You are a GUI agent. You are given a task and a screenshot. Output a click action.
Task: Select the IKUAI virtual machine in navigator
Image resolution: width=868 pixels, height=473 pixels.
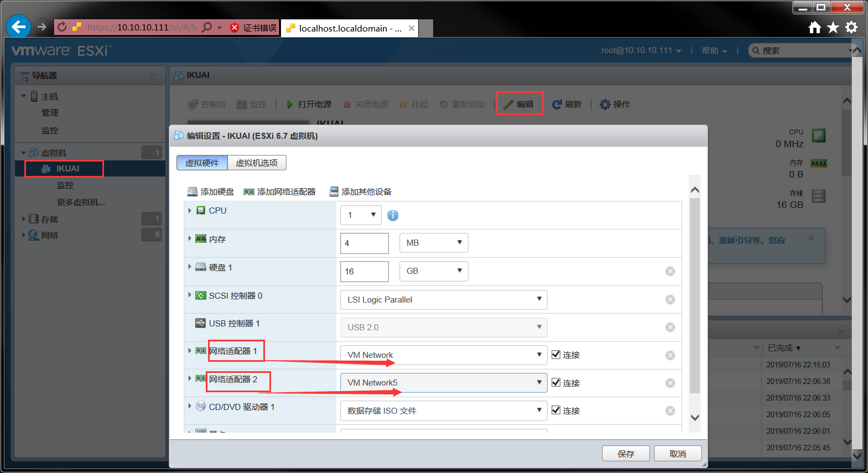(x=67, y=168)
